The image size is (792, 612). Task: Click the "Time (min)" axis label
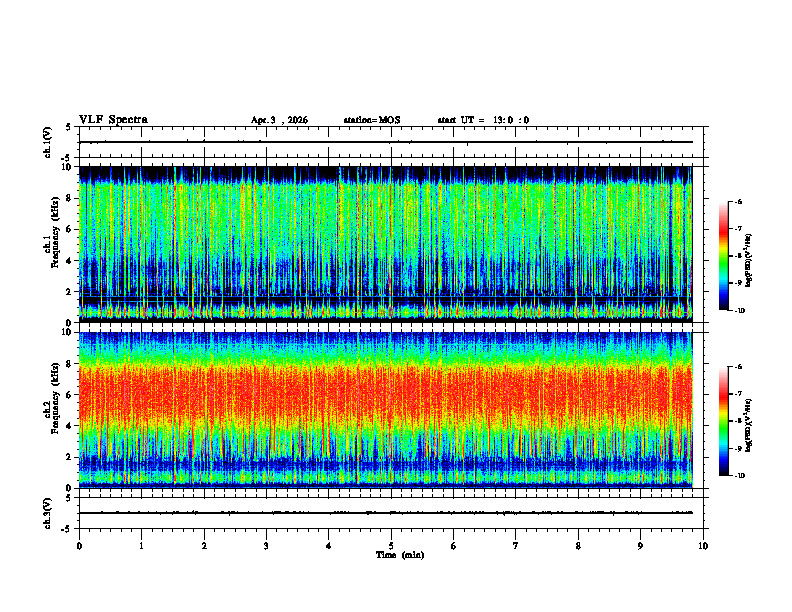400,555
